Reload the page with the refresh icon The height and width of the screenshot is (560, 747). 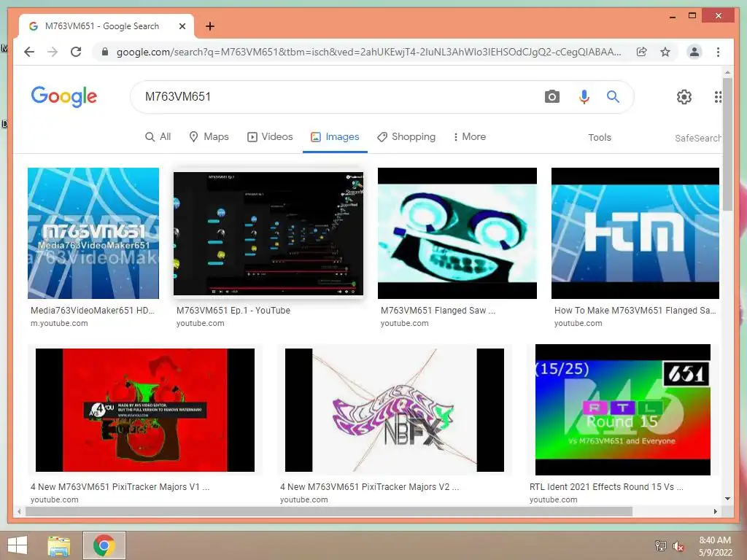tap(76, 52)
